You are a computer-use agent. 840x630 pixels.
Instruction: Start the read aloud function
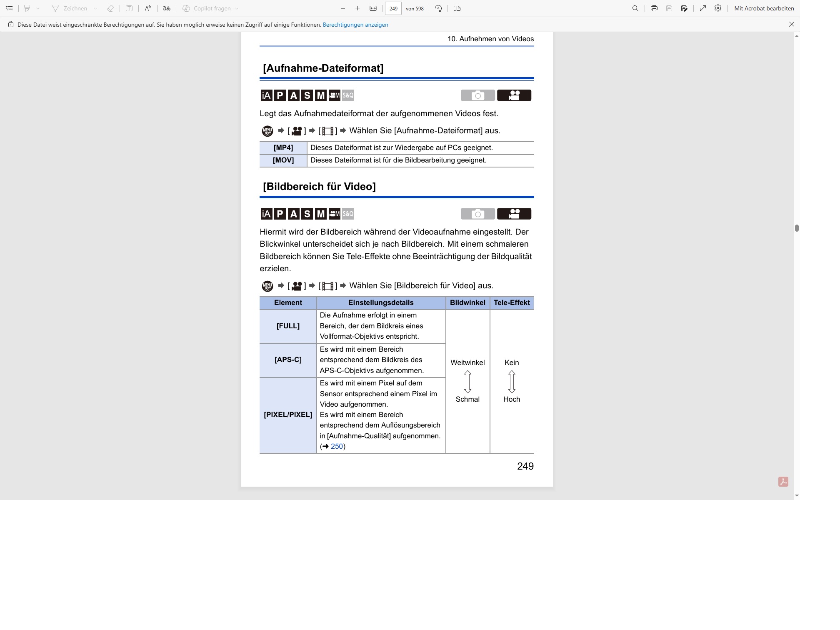pos(148,8)
